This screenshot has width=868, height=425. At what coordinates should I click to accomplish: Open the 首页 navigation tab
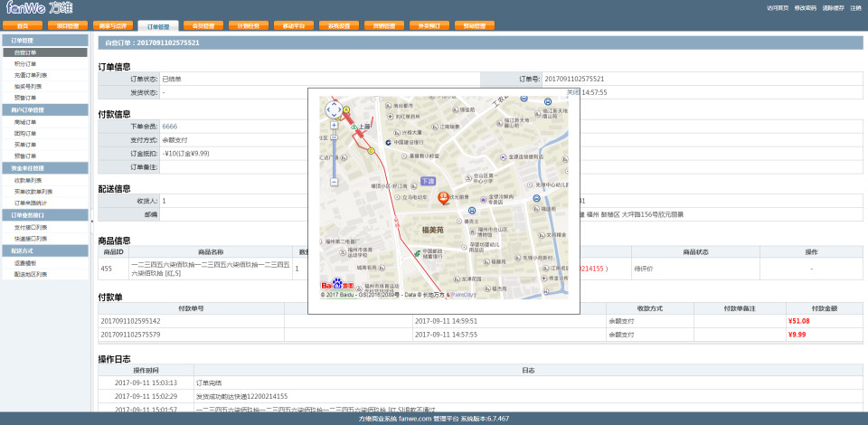pyautogui.click(x=23, y=26)
